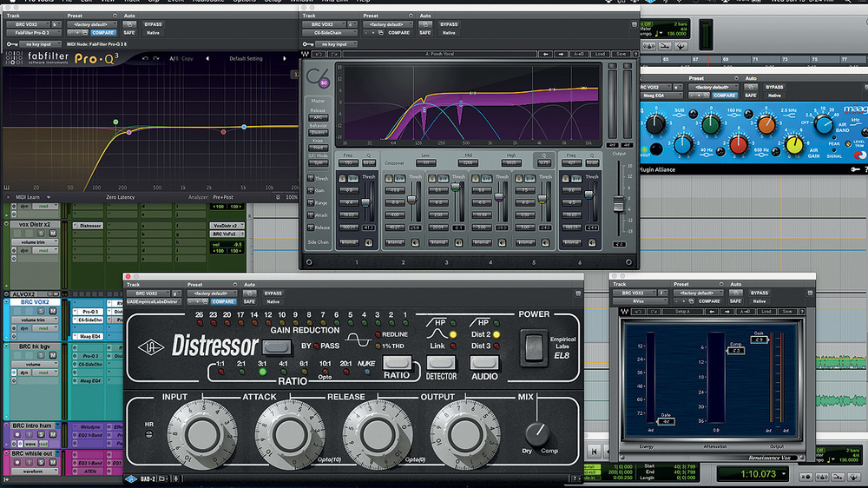Click the Distressor insert slot on vox Distr x2
This screenshot has height=488, width=868.
(89, 225)
